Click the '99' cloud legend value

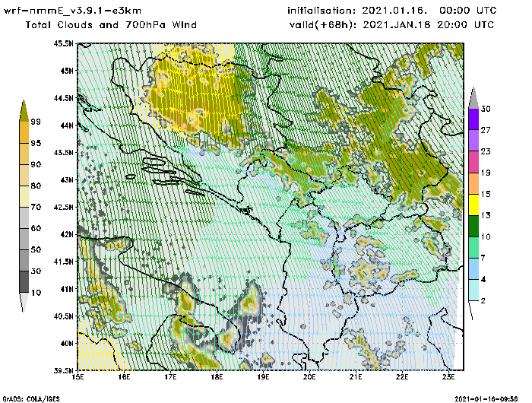tap(36, 122)
